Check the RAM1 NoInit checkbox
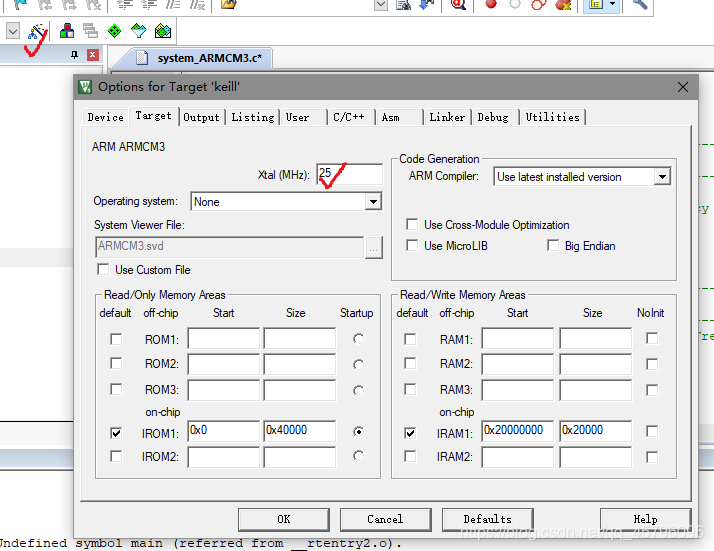 coord(652,338)
